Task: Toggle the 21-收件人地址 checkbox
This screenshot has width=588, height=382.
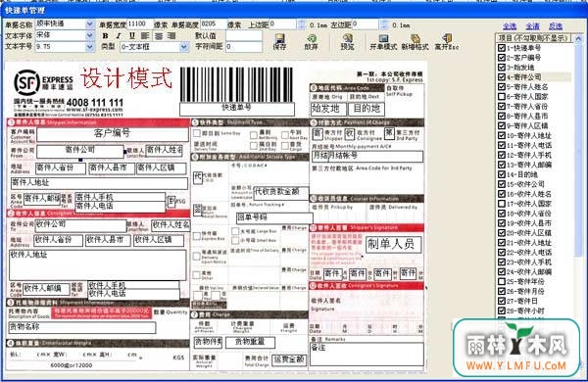Action: point(502,243)
